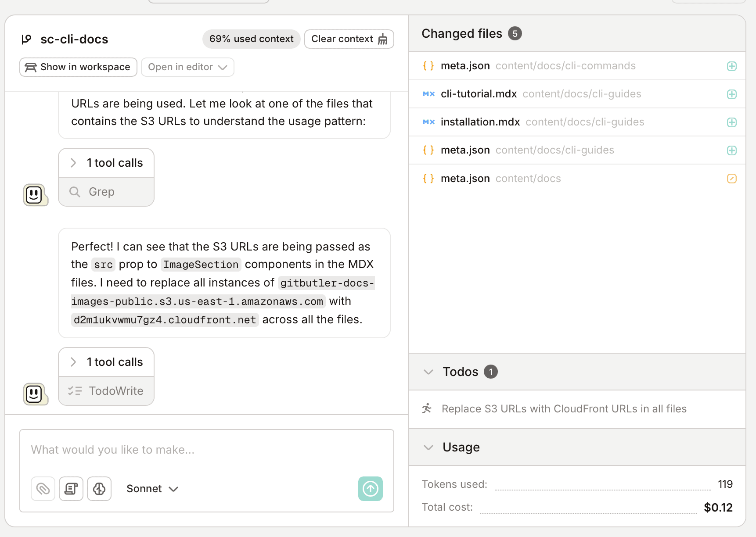Click the What would you like to make input
Screen dimensions: 756x537
click(206, 449)
